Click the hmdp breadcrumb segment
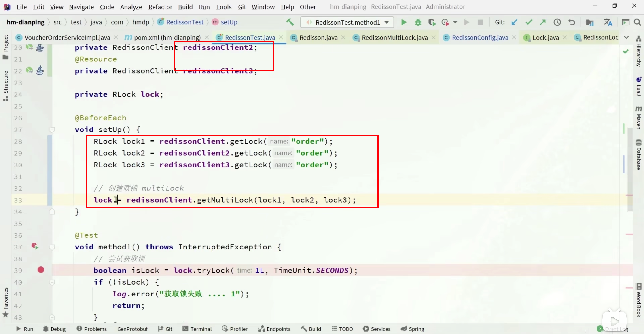The width and height of the screenshot is (644, 334). tap(141, 22)
